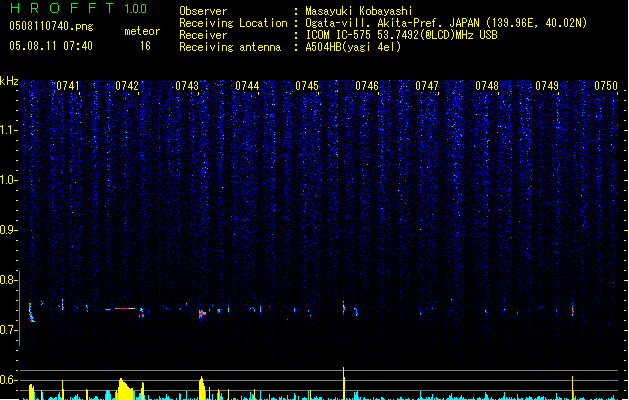Image resolution: width=629 pixels, height=400 pixels.
Task: Click the 0745 time marker
Action: pos(307,86)
